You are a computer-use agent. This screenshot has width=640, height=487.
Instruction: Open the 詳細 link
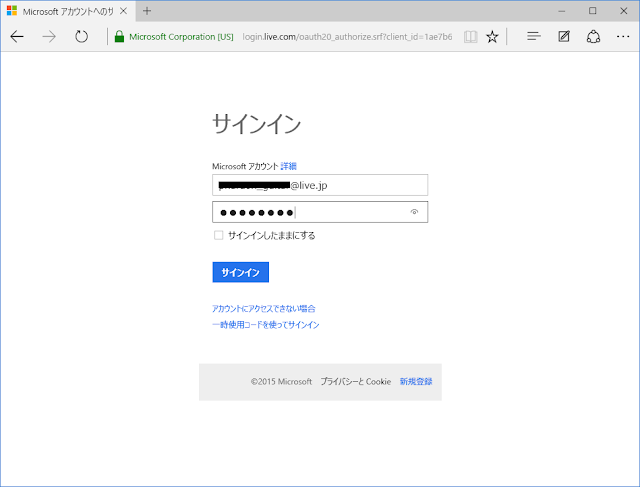click(288, 166)
